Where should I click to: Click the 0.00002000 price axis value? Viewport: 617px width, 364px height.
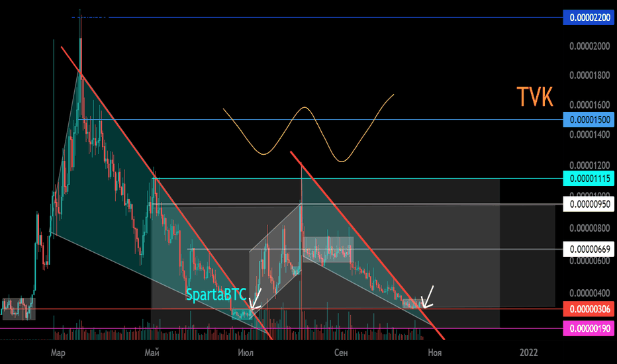tap(589, 46)
